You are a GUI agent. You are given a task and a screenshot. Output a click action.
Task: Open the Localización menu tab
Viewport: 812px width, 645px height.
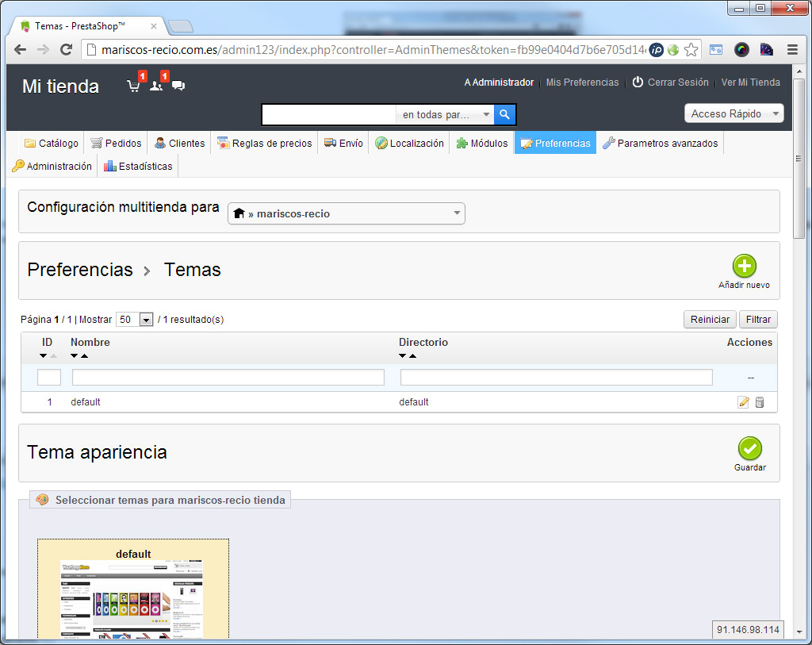(409, 143)
